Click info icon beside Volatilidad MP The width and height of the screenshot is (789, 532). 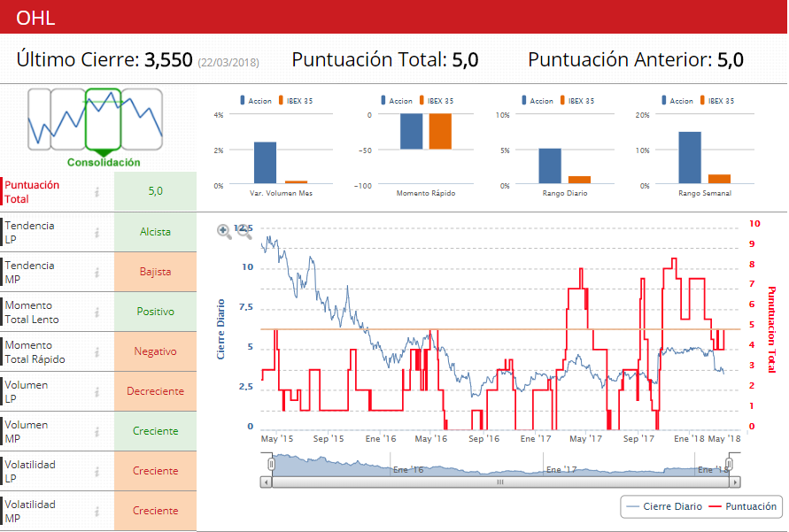pyautogui.click(x=97, y=511)
